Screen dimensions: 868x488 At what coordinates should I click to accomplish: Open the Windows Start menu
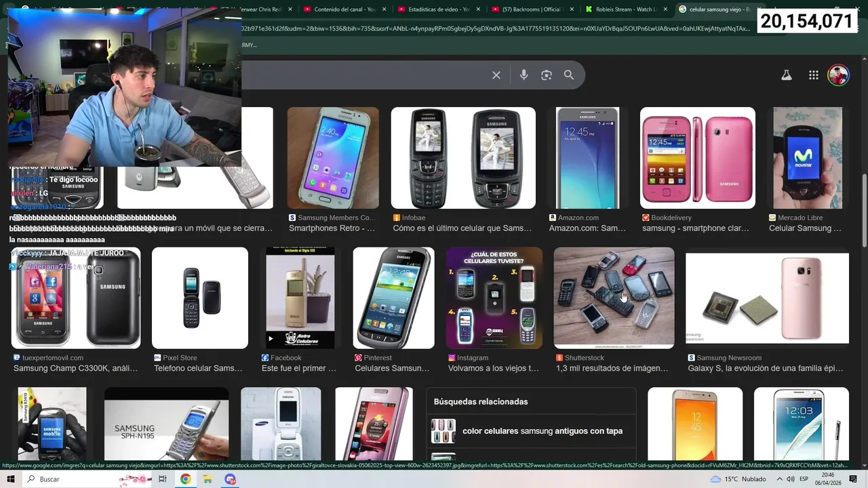point(11,479)
